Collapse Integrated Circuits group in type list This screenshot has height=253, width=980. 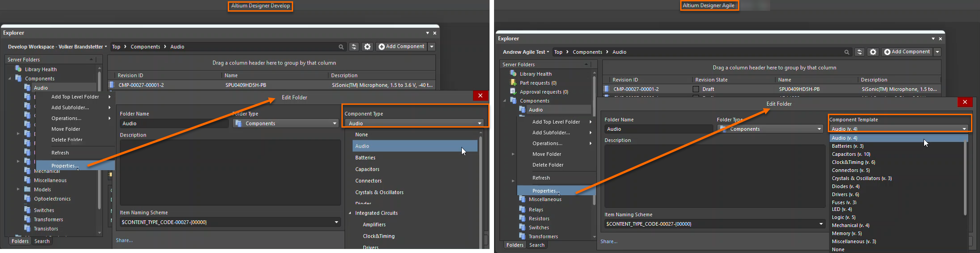click(350, 213)
